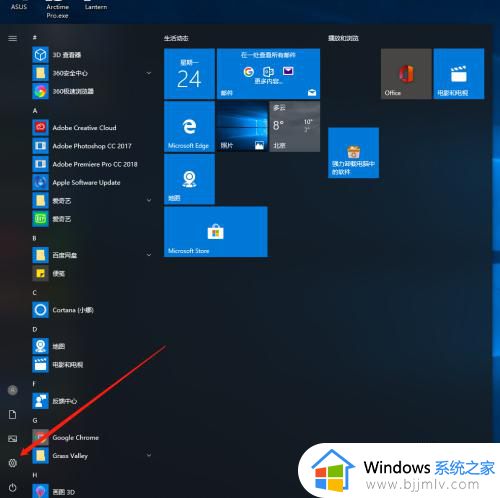This screenshot has height=498, width=500.
Task: Expand the Start menu hamburger button
Action: click(x=13, y=38)
